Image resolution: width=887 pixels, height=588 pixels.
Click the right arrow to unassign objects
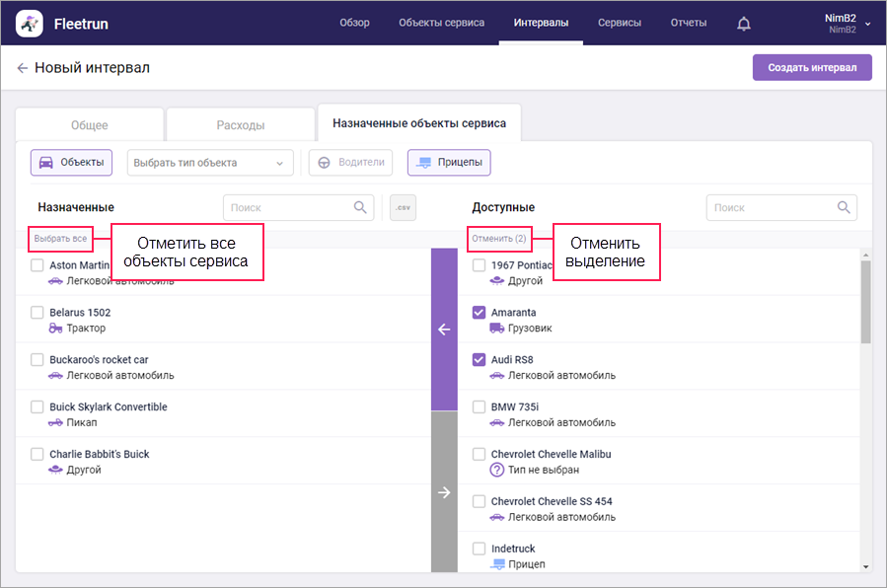[x=444, y=492]
